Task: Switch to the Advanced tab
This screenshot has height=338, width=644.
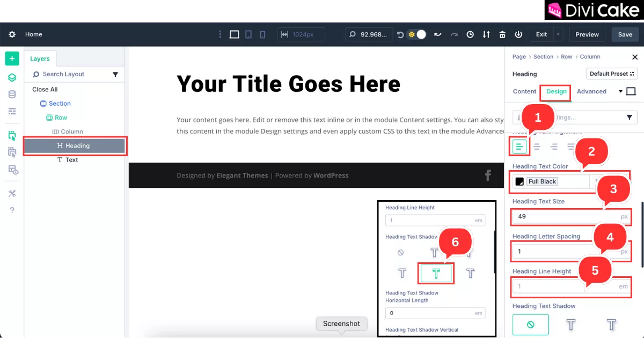Action: tap(591, 92)
